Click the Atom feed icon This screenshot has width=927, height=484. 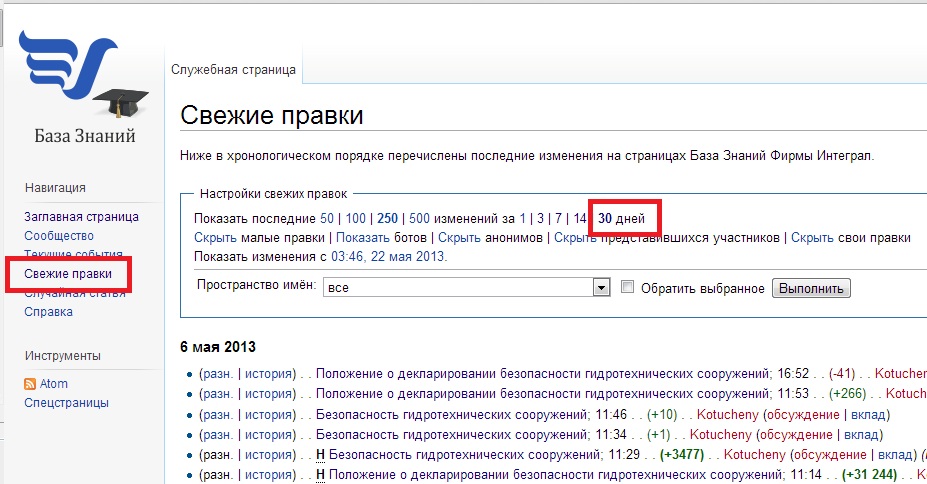(x=30, y=384)
